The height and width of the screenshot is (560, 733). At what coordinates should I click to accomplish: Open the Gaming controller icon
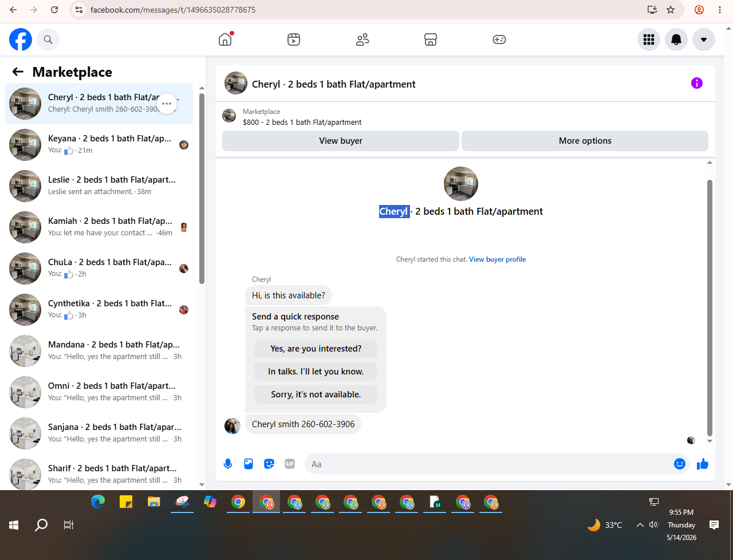click(499, 40)
